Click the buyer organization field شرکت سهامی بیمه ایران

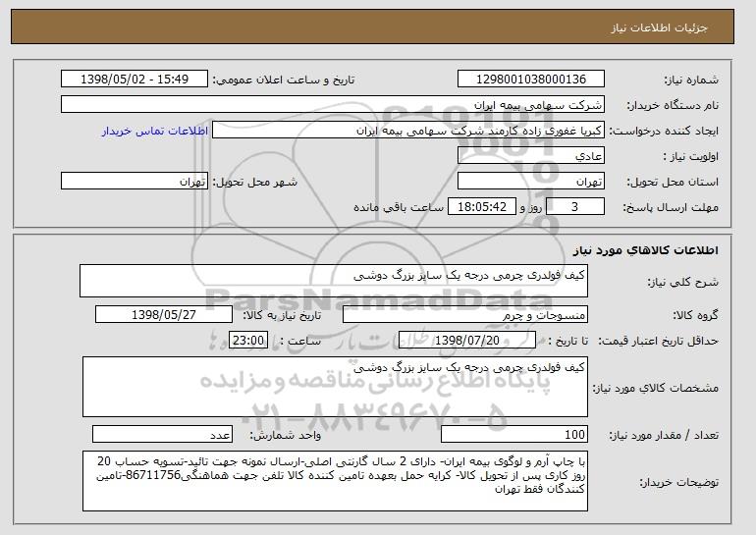pyautogui.click(x=333, y=105)
